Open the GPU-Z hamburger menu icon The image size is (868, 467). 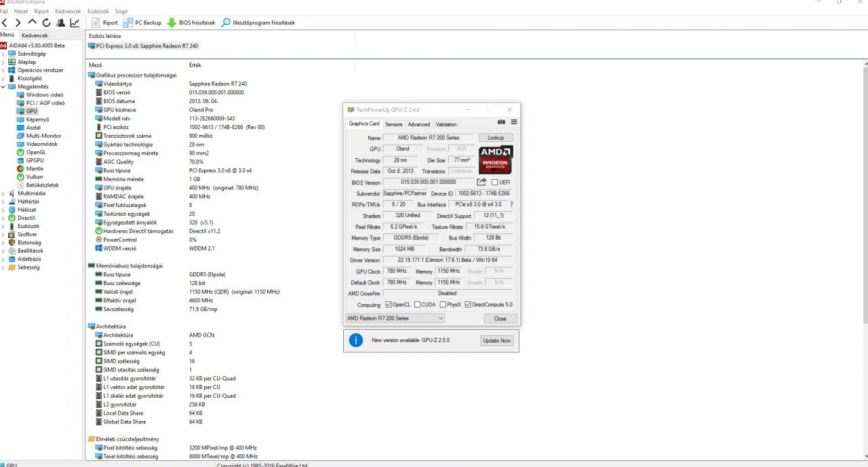(x=514, y=122)
